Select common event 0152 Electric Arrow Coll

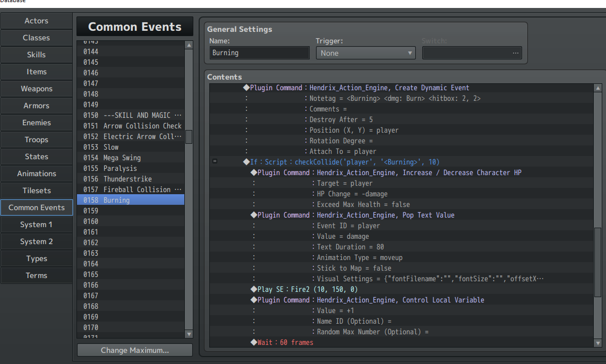pyautogui.click(x=131, y=137)
